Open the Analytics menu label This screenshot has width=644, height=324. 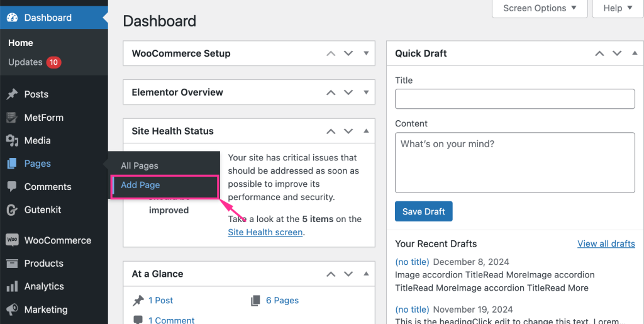click(44, 286)
